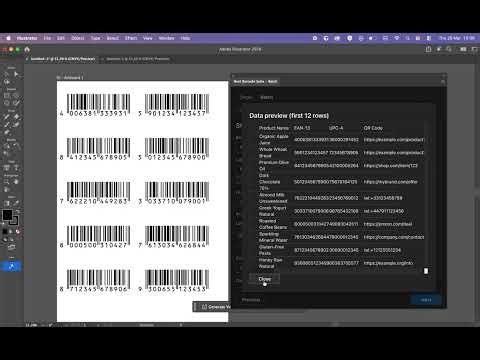Click the Previous button in barcode panel
Viewport: 480px width, 360px height.
click(x=251, y=300)
